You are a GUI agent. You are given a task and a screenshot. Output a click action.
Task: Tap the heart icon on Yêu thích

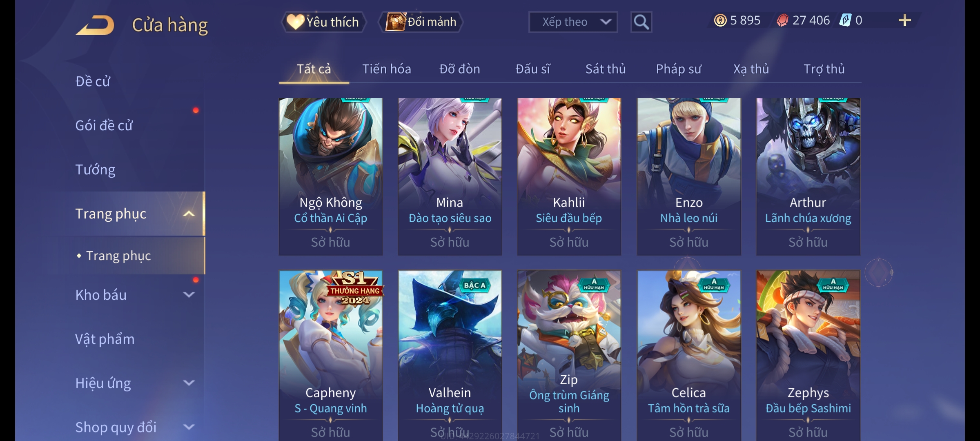coord(295,22)
